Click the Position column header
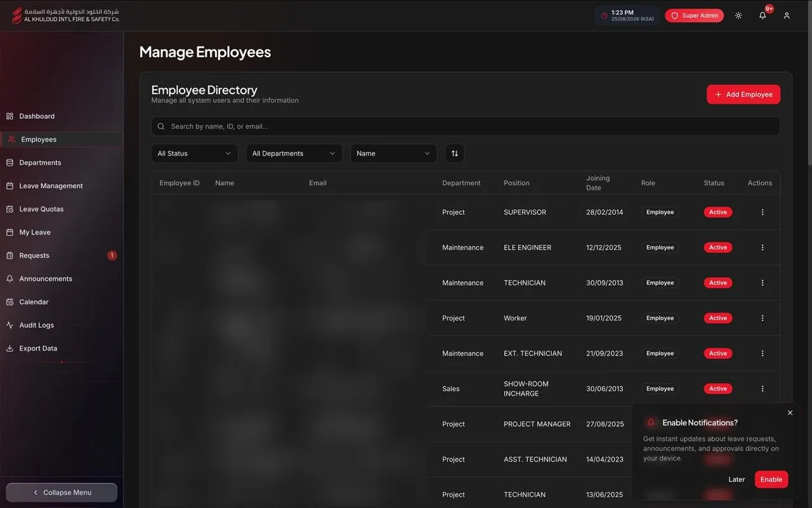This screenshot has width=812, height=508. pos(516,183)
